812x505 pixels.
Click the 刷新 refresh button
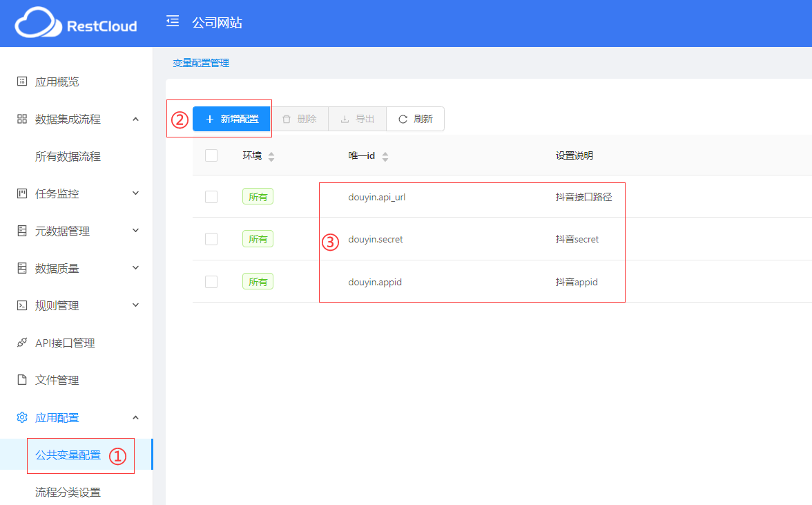coord(415,119)
